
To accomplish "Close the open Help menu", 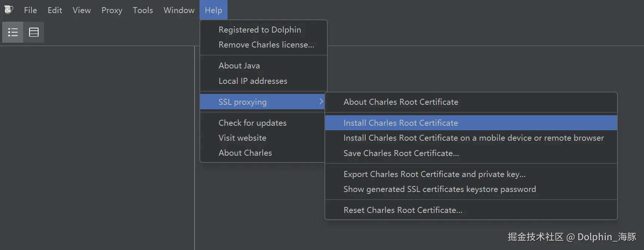I will (213, 10).
